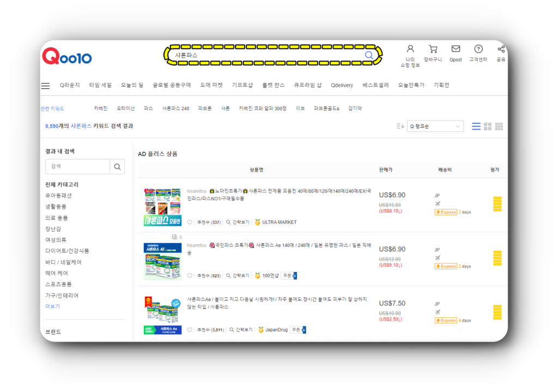Click related keyword 파브론골드a
558x392 pixels.
(326, 108)
